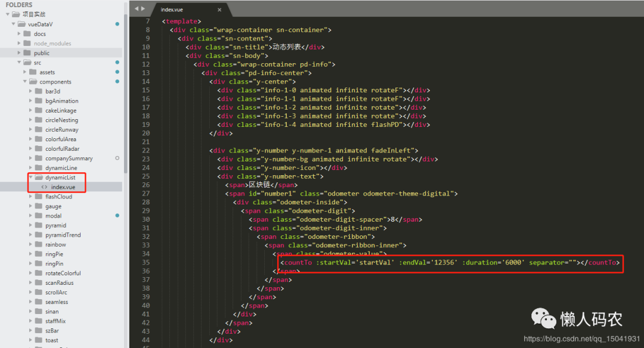Click the opening template tag on line 7
This screenshot has width=644, height=348.
pyautogui.click(x=181, y=21)
